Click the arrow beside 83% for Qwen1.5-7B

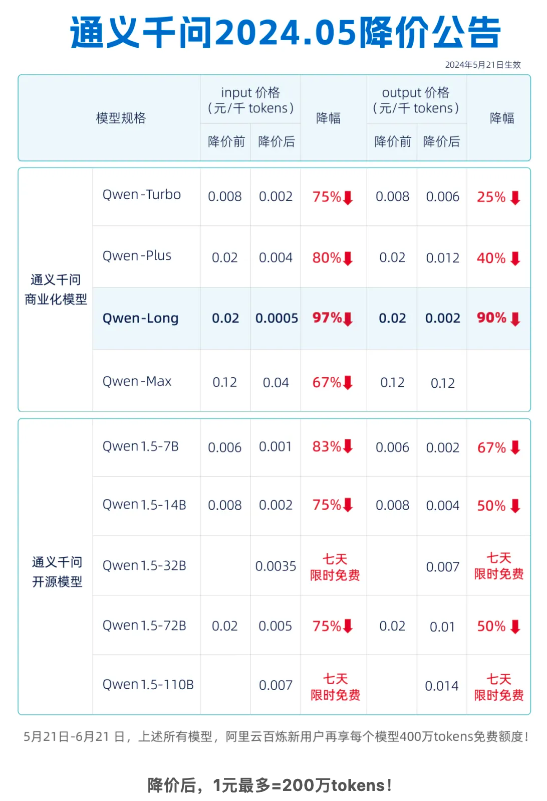pyautogui.click(x=348, y=446)
